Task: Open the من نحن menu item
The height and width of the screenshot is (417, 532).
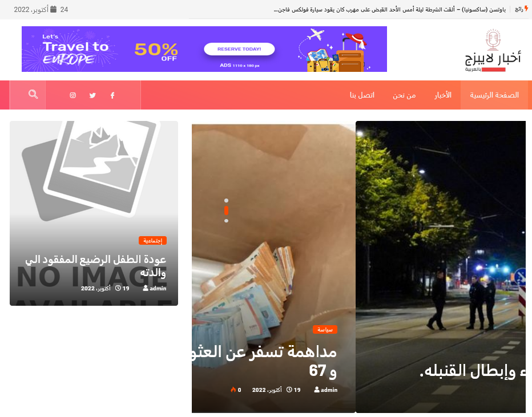Action: click(404, 95)
